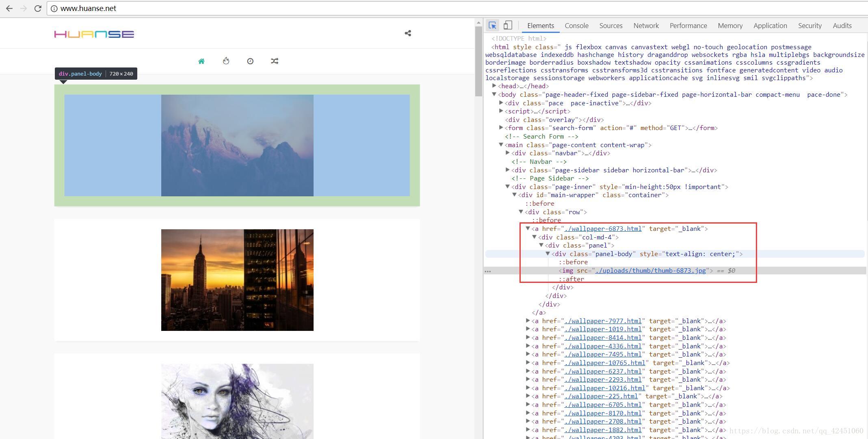Switch to the Elements tab
The width and height of the screenshot is (868, 439).
point(541,26)
